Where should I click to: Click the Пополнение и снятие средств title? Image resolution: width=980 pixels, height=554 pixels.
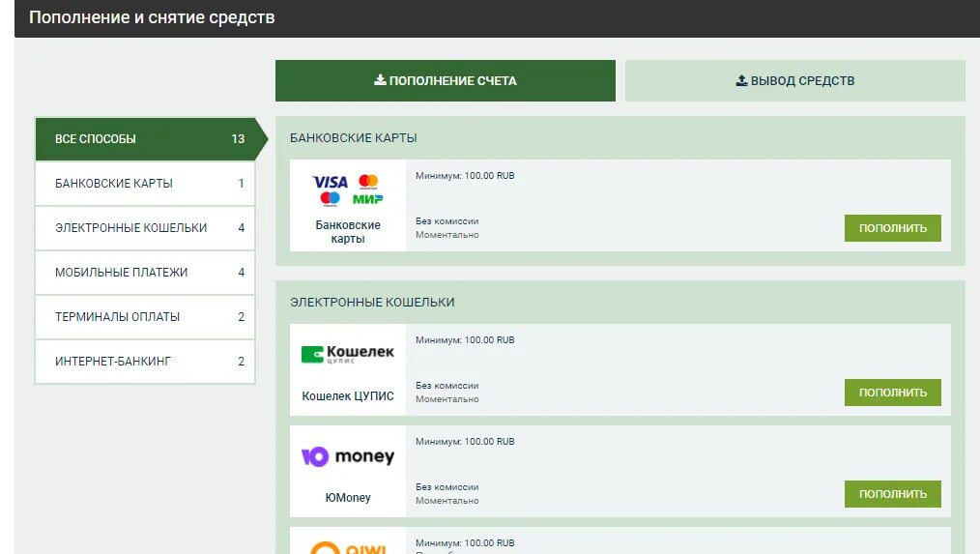[x=152, y=17]
